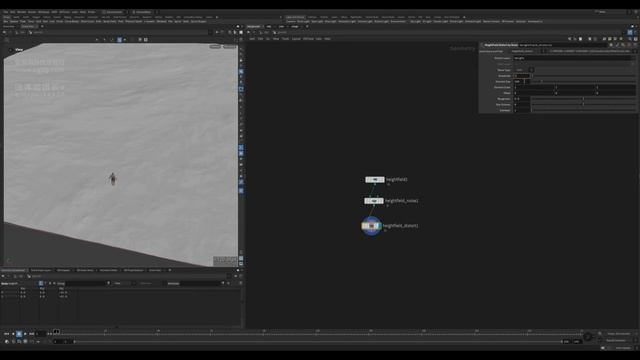The width and height of the screenshot is (640, 360).
Task: Open the Lights and Cameras shelf tab
Action: coord(295,17)
